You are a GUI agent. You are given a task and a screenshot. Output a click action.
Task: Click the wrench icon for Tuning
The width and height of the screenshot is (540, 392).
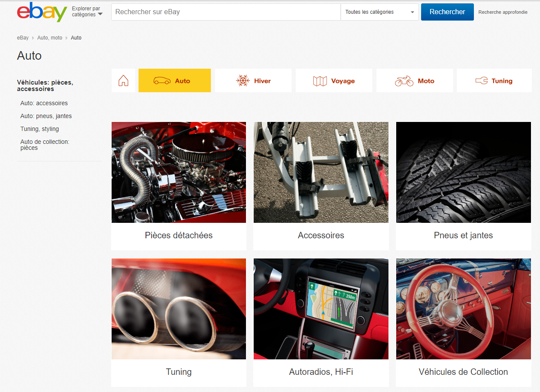click(x=482, y=81)
